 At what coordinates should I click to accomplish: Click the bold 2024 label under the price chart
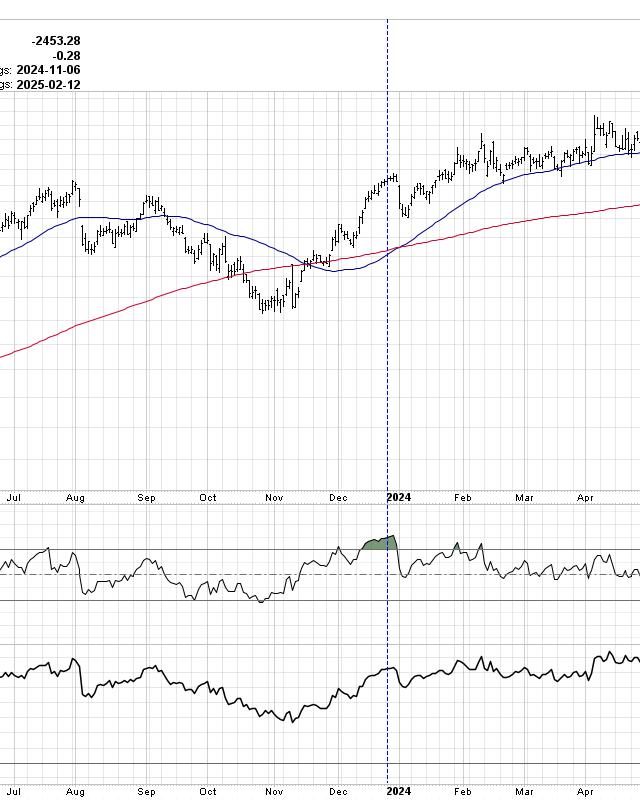click(399, 496)
